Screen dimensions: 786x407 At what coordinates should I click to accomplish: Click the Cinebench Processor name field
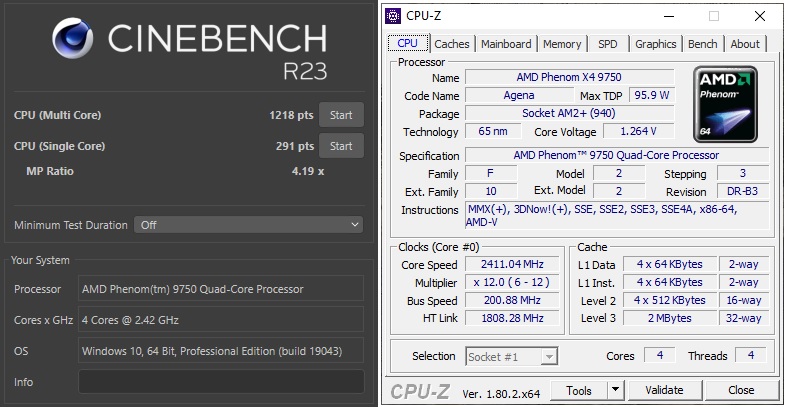(221, 289)
